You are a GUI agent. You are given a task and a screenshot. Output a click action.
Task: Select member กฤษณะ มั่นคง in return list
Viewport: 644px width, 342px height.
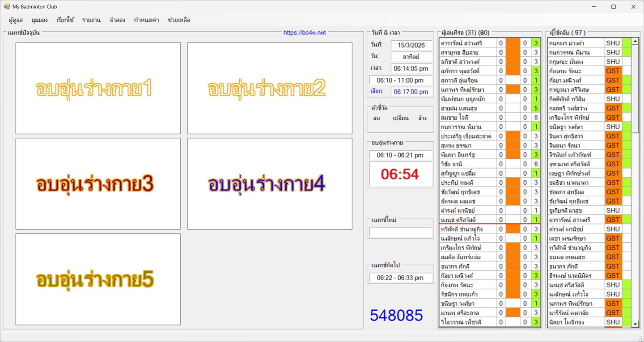tap(576, 62)
